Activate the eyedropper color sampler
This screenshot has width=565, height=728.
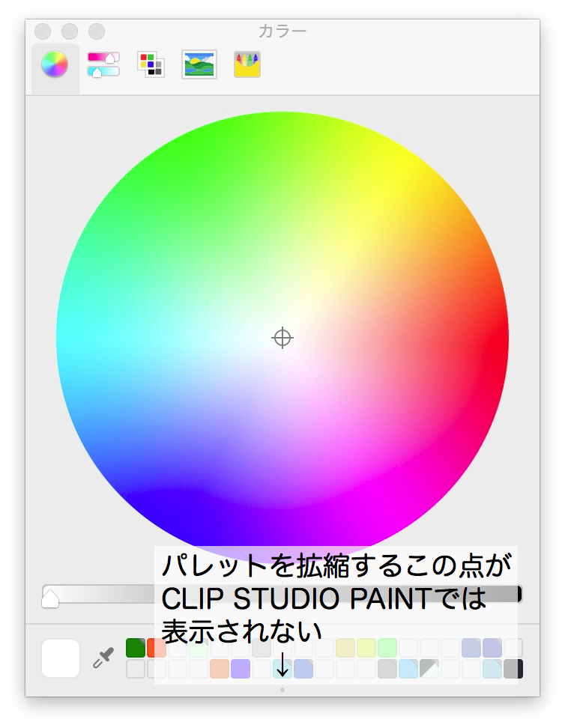[x=102, y=658]
